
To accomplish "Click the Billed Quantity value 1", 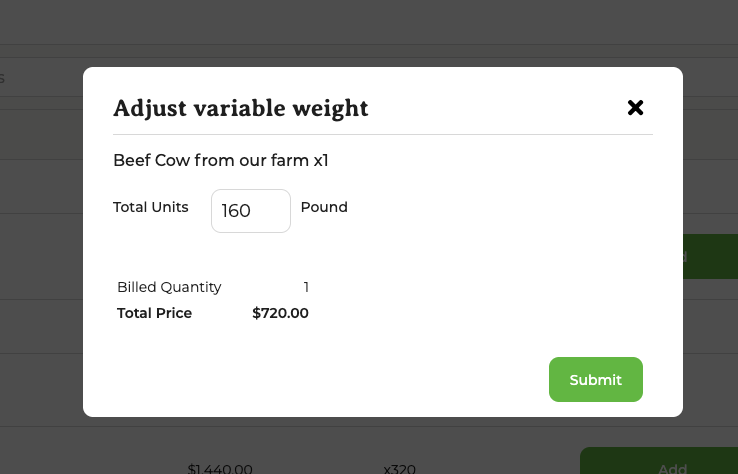I will (306, 287).
